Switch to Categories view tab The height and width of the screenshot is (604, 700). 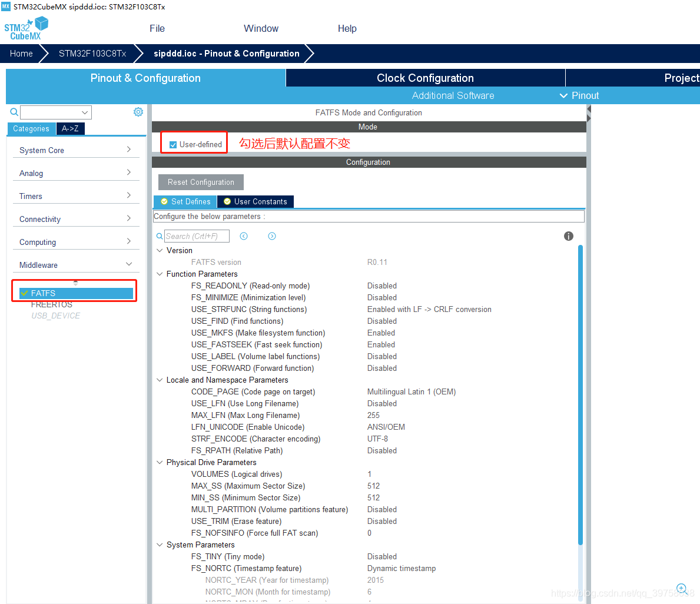tap(31, 128)
